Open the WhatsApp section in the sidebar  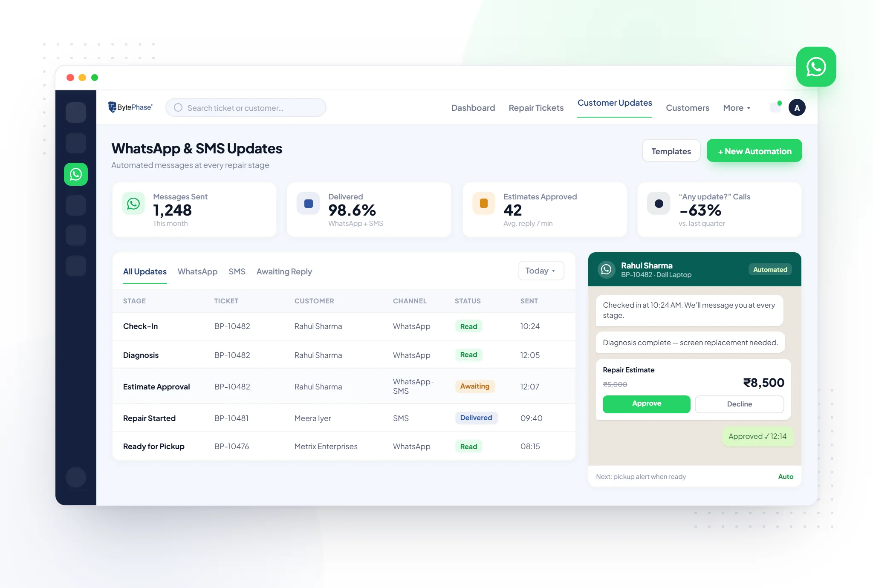(76, 174)
